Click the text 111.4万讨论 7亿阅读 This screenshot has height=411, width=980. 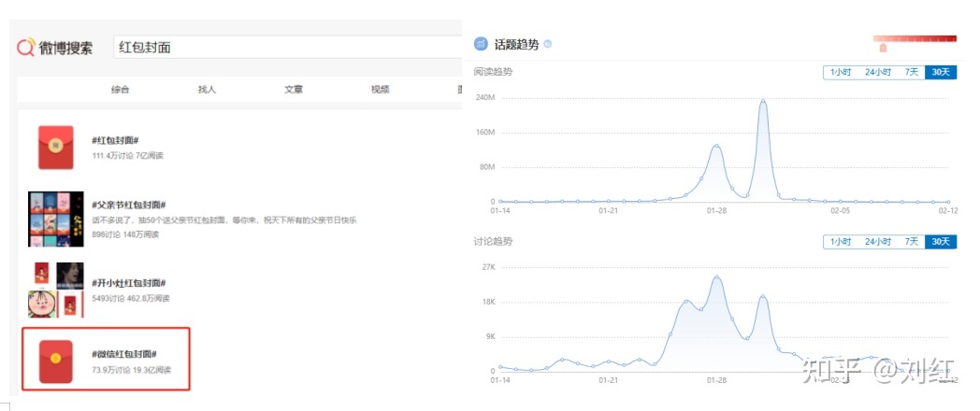pos(127,156)
